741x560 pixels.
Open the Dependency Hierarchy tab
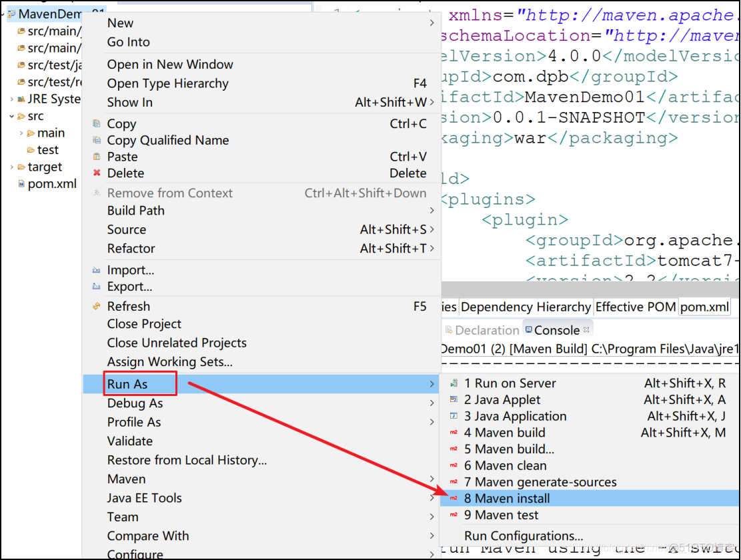click(x=526, y=307)
